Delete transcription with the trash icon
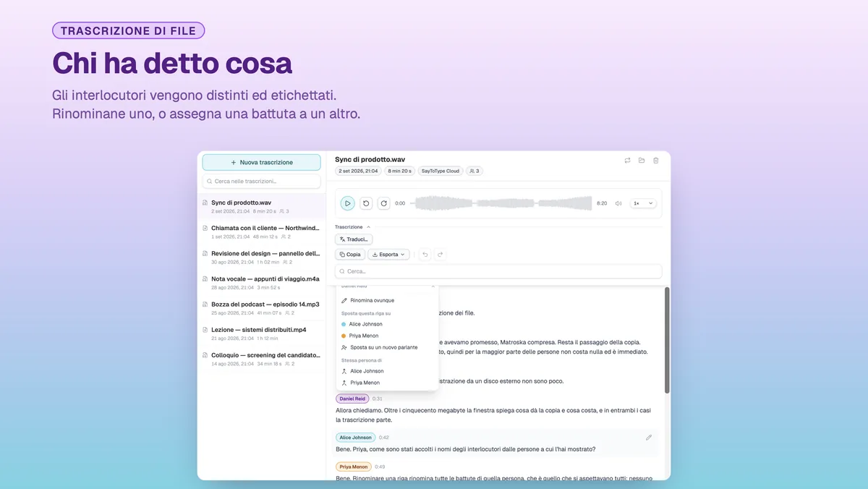The image size is (868, 489). (656, 161)
